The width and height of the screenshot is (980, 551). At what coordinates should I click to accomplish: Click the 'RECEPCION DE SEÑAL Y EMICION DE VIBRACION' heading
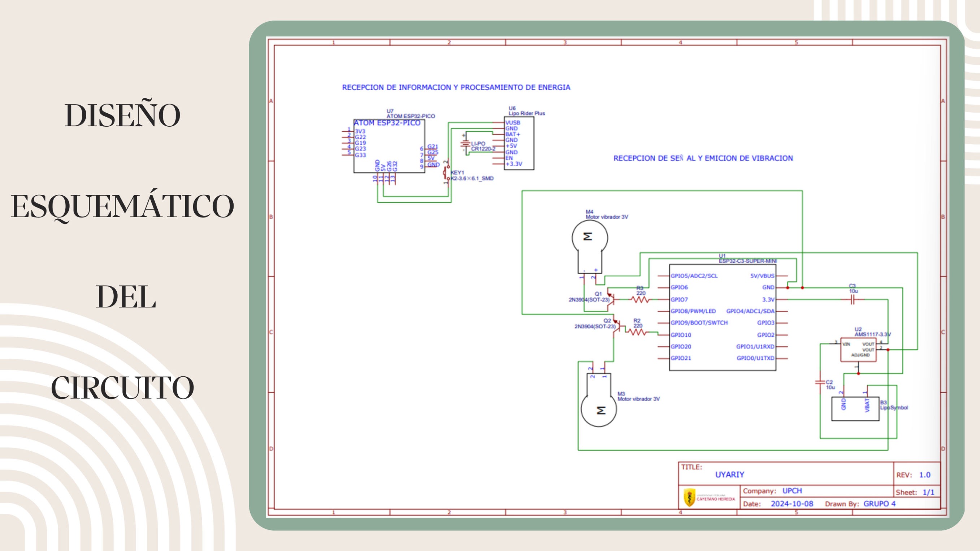703,158
